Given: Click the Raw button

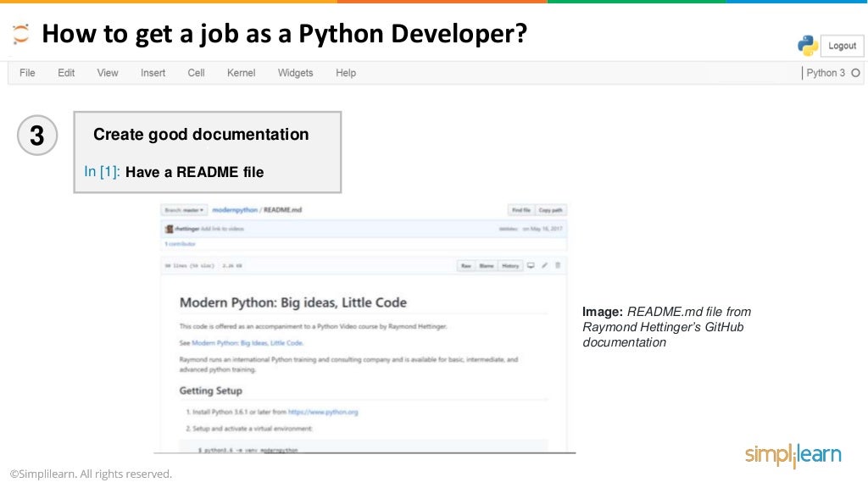Looking at the screenshot, I should 466,266.
